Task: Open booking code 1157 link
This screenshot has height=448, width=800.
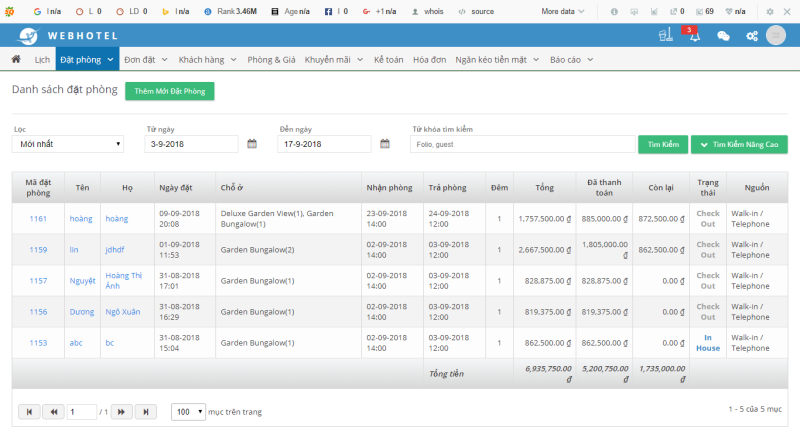Action: [38, 281]
